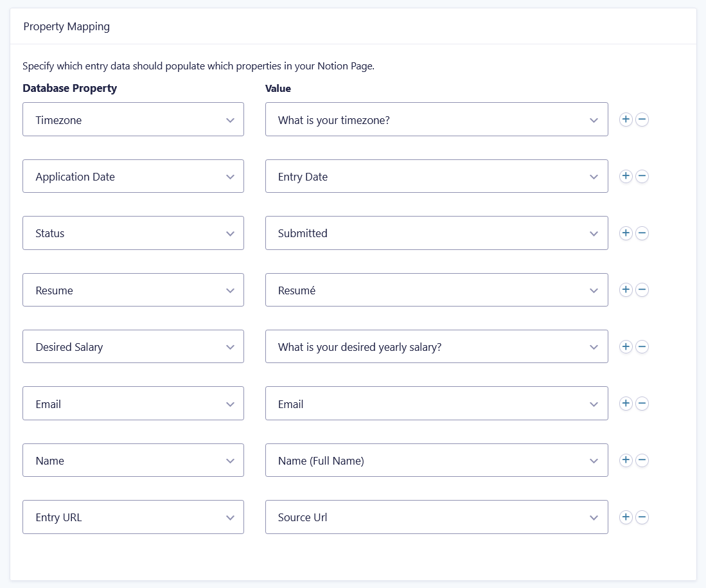Add a row after Desired Salary
Viewport: 706px width, 588px height.
pyautogui.click(x=626, y=346)
